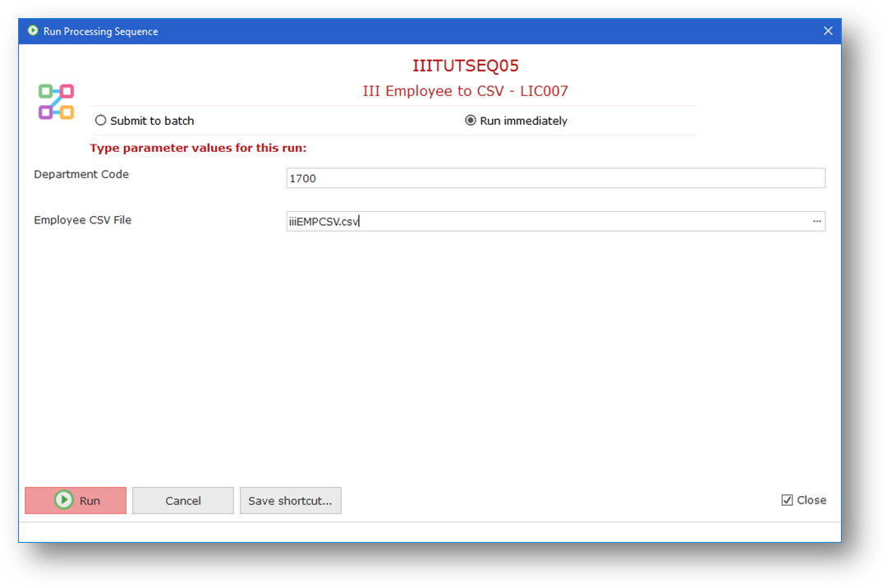Close the Run Processing Sequence window
Viewport: 887px width, 588px height.
tap(828, 31)
